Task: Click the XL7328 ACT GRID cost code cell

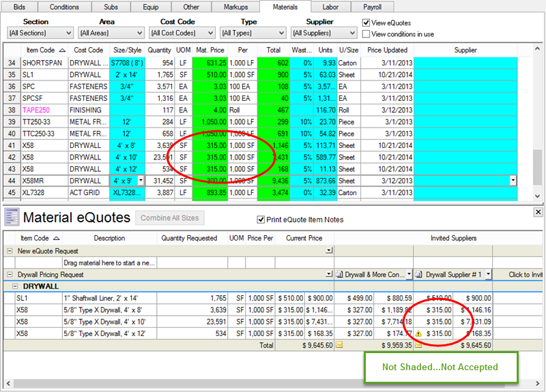Action: tap(89, 193)
